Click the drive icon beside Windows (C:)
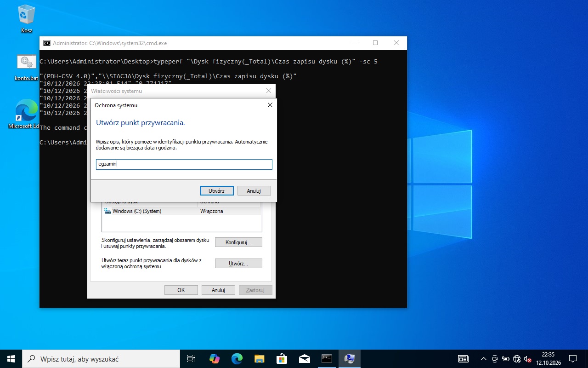The height and width of the screenshot is (368, 588). (x=108, y=211)
